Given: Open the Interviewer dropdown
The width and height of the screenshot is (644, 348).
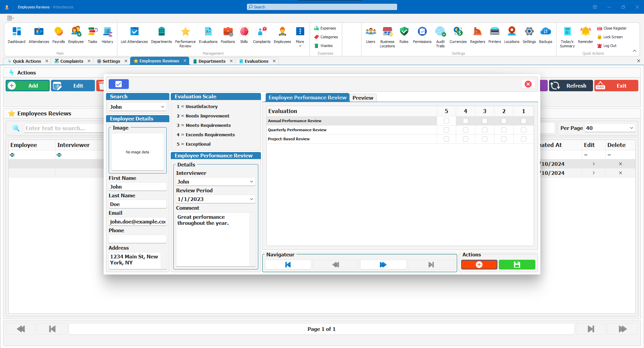Looking at the screenshot, I should coord(251,182).
